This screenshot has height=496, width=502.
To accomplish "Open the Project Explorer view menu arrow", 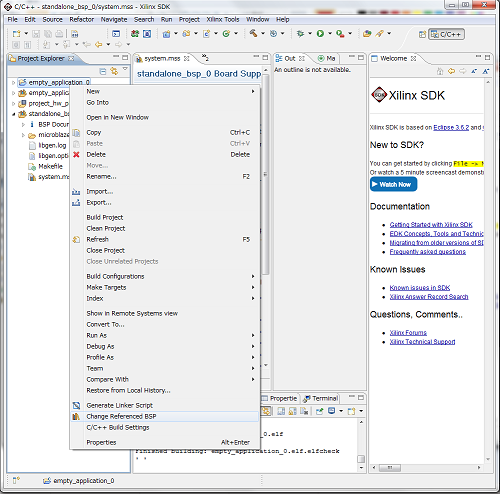I will 125,69.
